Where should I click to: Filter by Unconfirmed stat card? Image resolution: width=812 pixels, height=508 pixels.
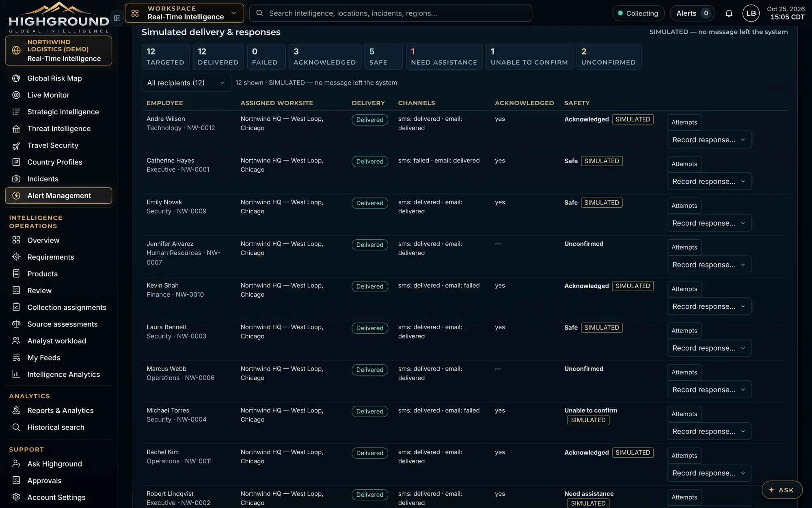(x=609, y=56)
